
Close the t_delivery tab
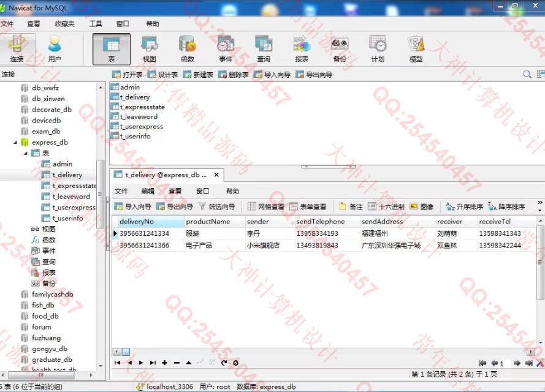click(x=216, y=175)
